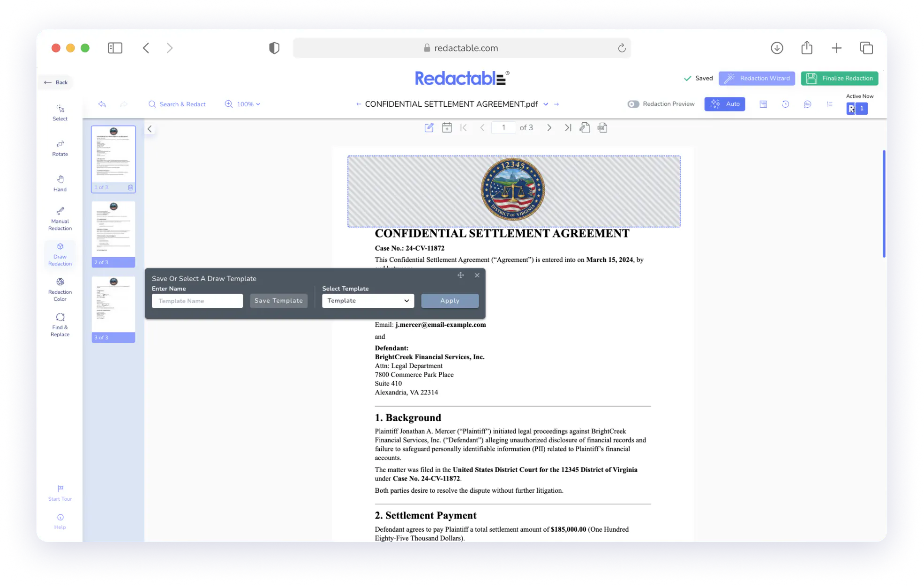Delete page 1 with the trash icon
The width and height of the screenshot is (924, 586).
click(130, 187)
